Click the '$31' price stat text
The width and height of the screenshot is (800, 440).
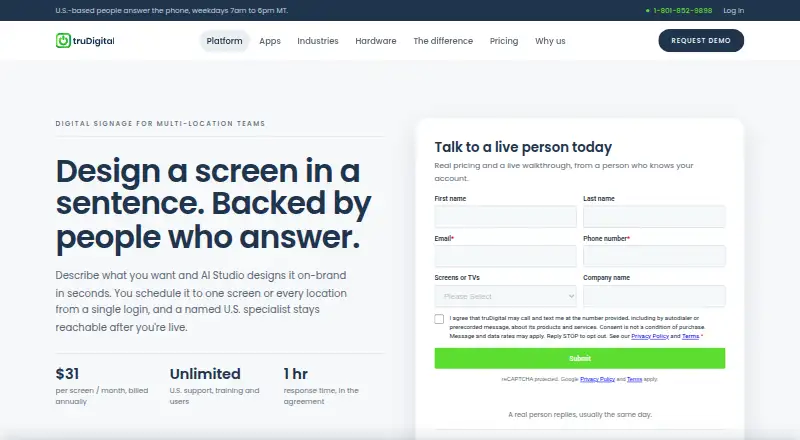tap(67, 374)
